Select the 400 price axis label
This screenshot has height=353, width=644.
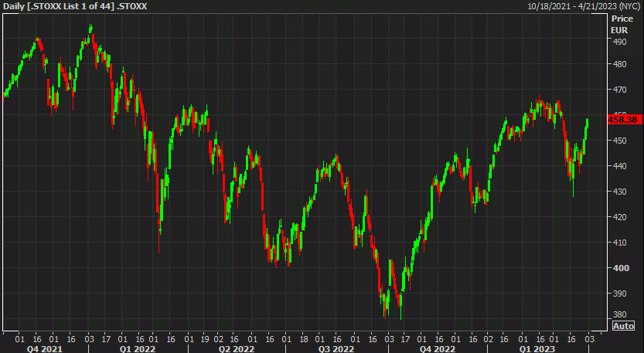[x=620, y=267]
